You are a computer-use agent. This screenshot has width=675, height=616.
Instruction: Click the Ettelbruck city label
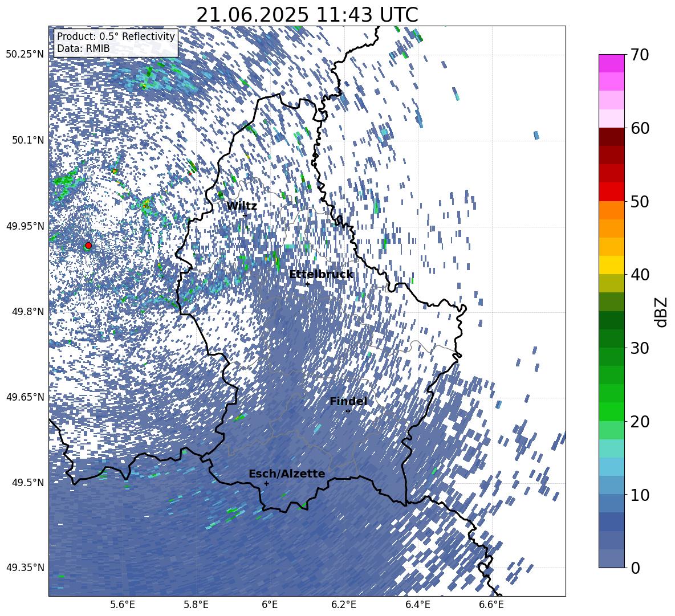pyautogui.click(x=321, y=275)
